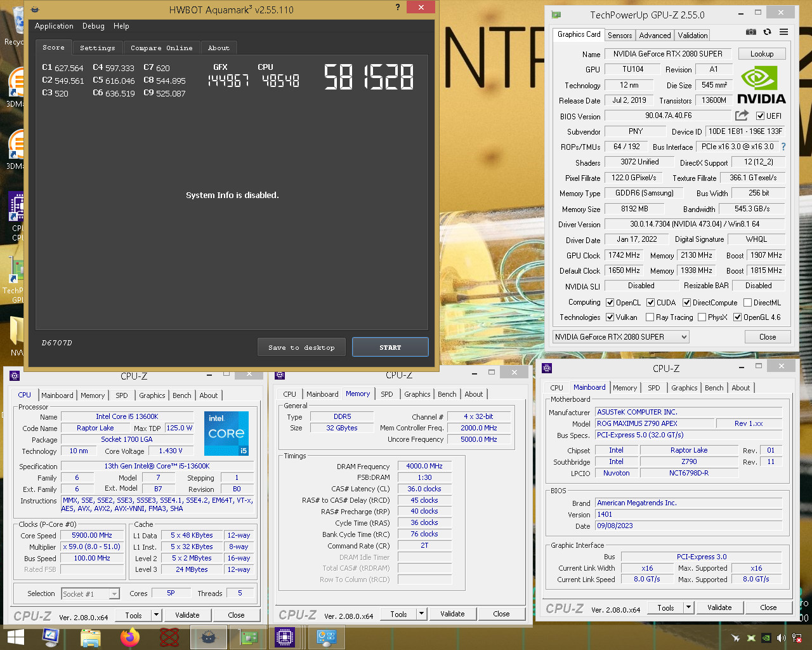This screenshot has height=650, width=812.
Task: Click the Aquamark title bar question mark
Action: click(x=398, y=8)
